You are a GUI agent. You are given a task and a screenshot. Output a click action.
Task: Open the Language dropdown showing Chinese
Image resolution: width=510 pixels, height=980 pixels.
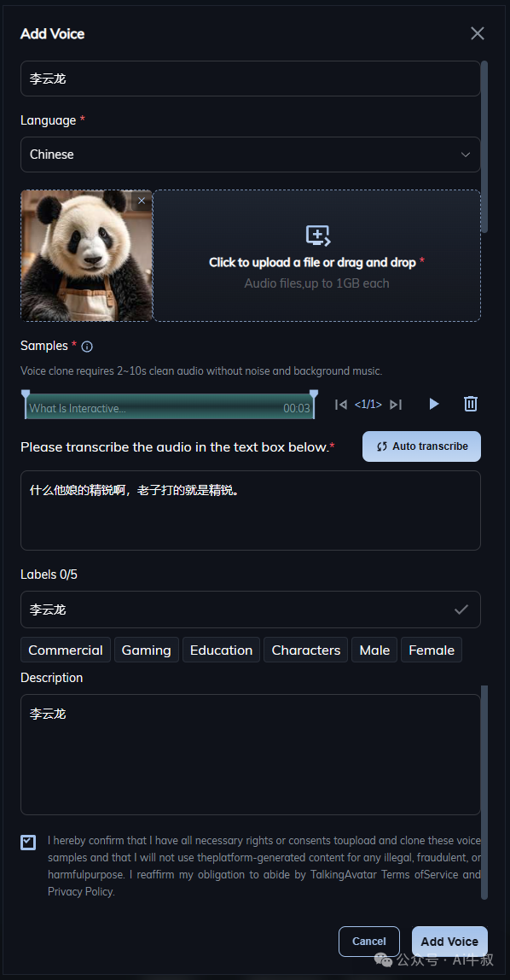pyautogui.click(x=251, y=155)
